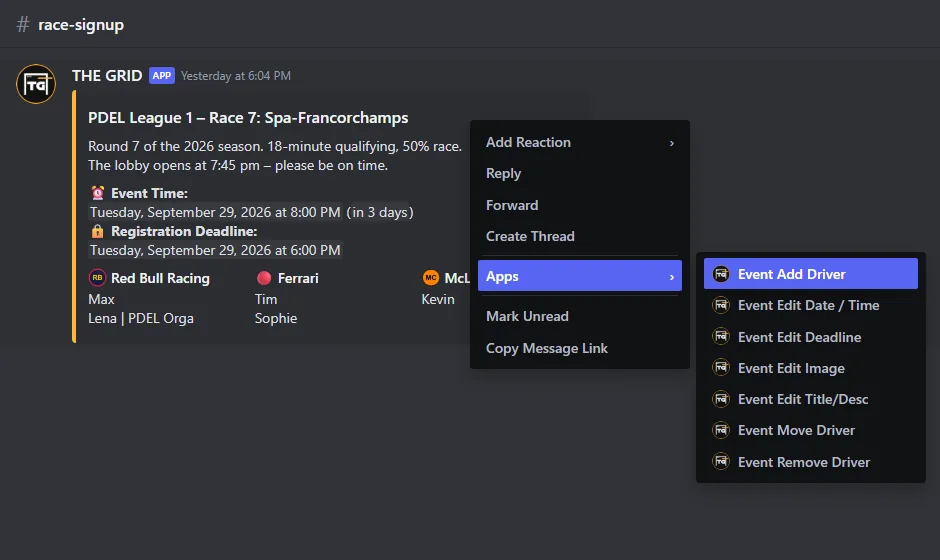Image resolution: width=940 pixels, height=560 pixels.
Task: Select Forward in the context menu
Action: click(580, 205)
